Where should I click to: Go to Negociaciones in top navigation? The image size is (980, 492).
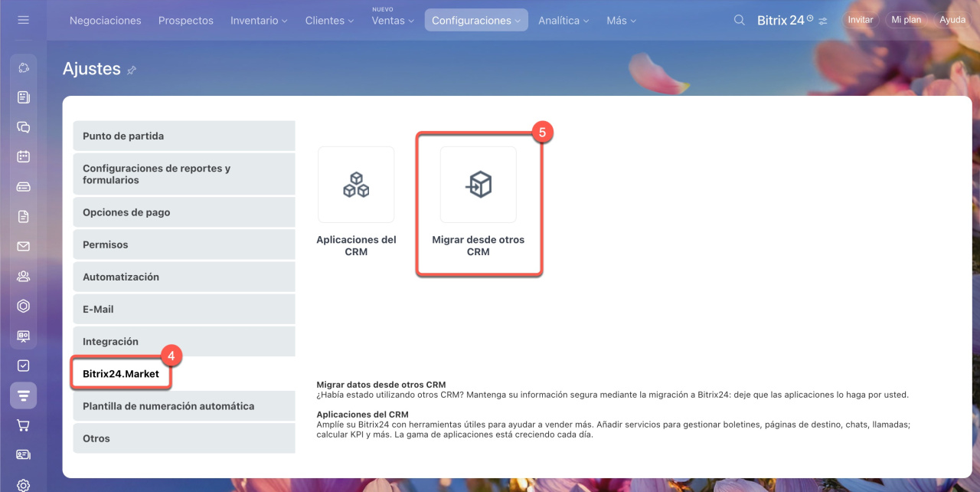tap(106, 21)
